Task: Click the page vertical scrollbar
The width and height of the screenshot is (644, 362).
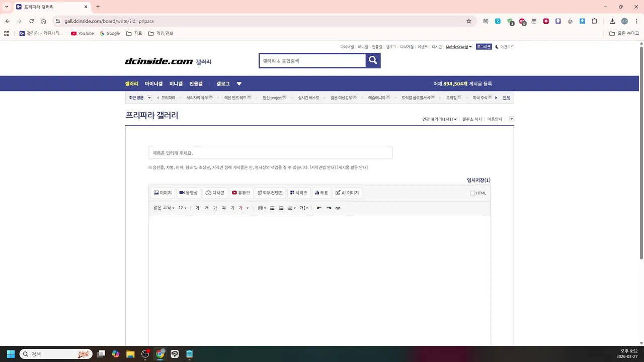Action: (641, 153)
